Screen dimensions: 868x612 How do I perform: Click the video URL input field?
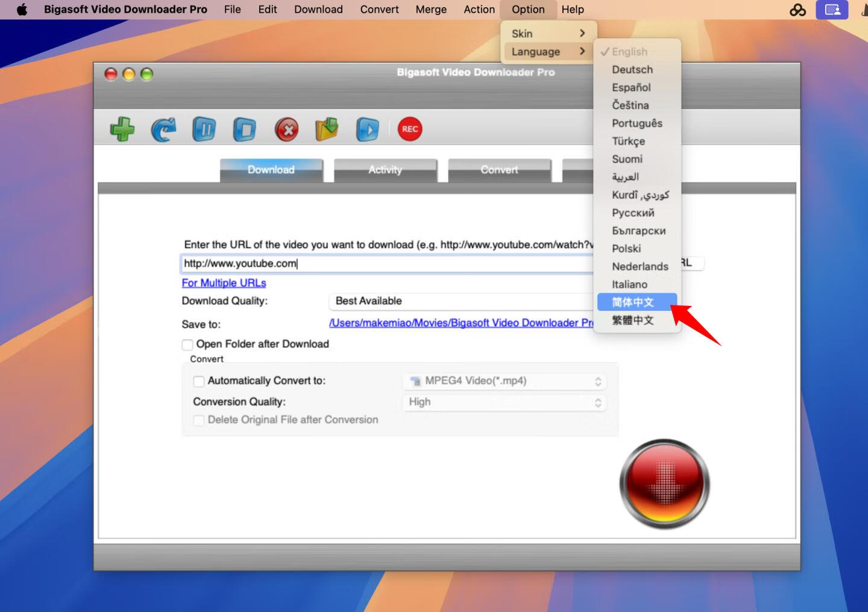click(388, 264)
